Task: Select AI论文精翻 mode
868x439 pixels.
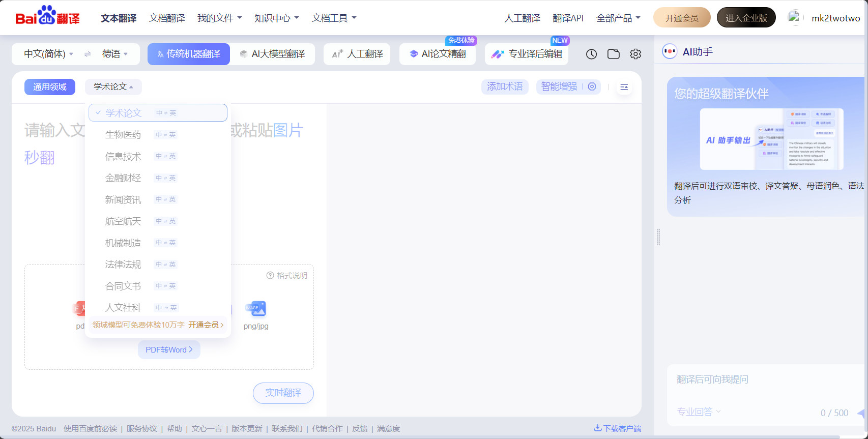Action: click(x=438, y=54)
